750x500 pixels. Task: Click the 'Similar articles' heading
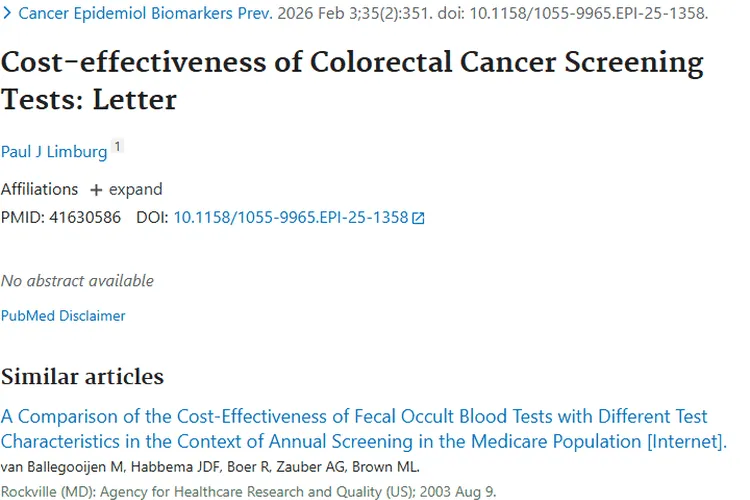tap(82, 377)
